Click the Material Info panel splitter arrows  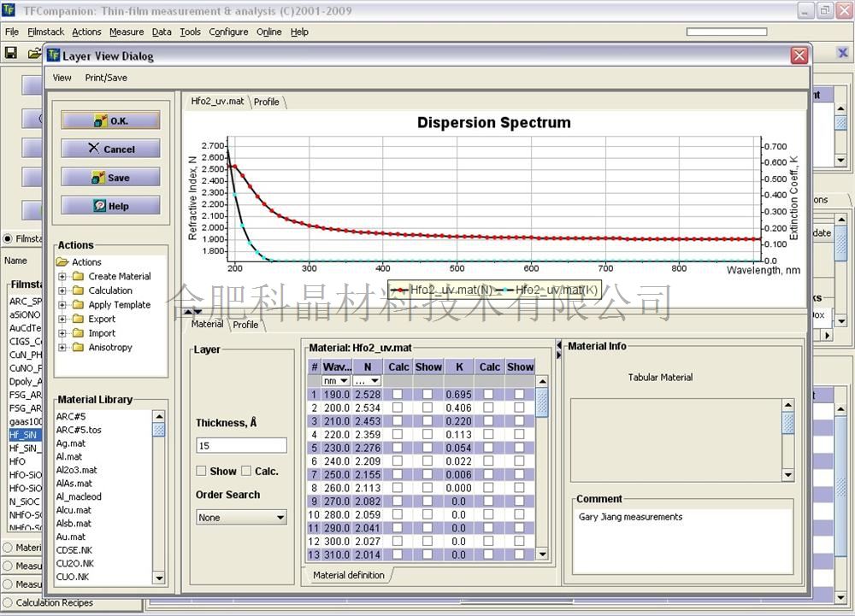[x=558, y=349]
